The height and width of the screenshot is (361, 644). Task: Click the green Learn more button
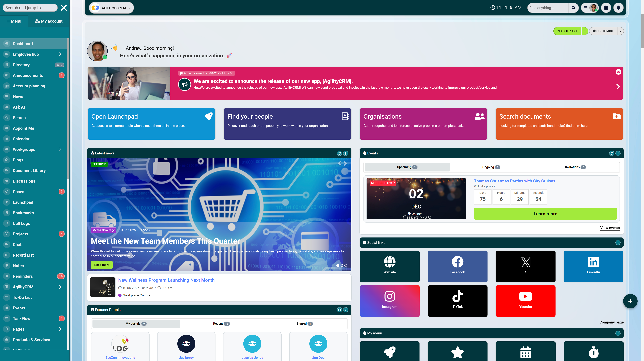click(x=545, y=214)
